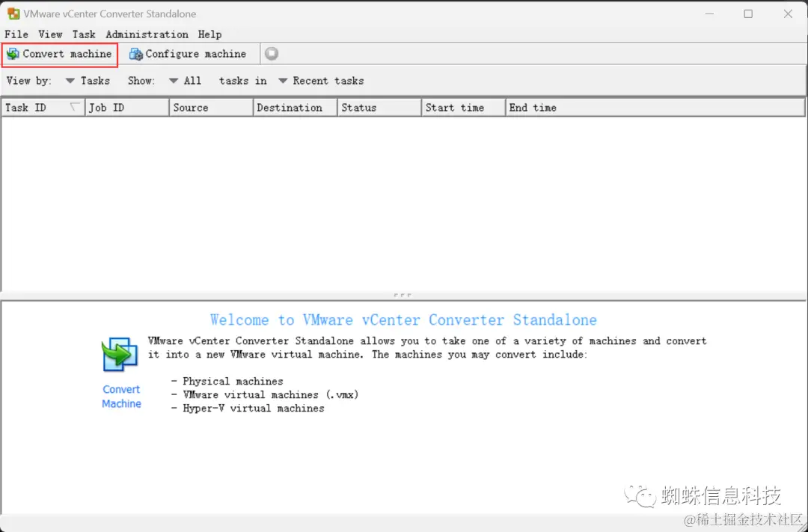The image size is (808, 532).
Task: Open the Administration menu
Action: click(147, 34)
